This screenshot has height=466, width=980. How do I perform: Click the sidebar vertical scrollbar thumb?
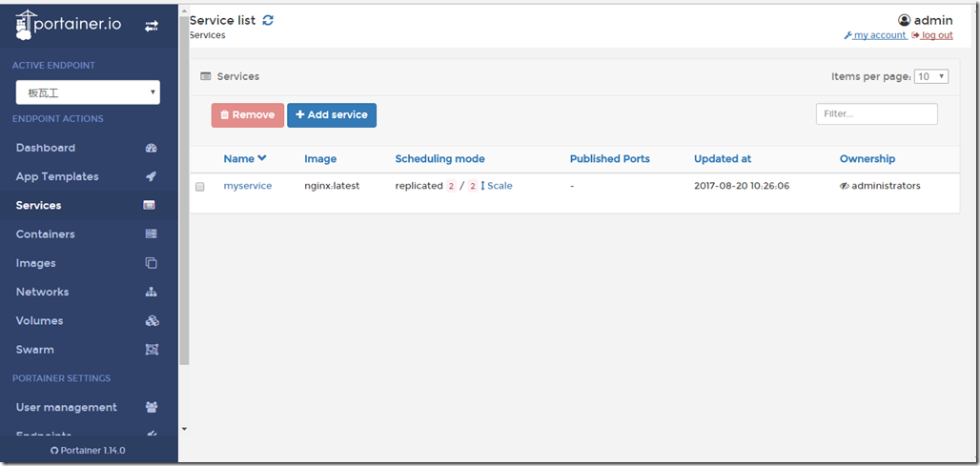point(184,190)
